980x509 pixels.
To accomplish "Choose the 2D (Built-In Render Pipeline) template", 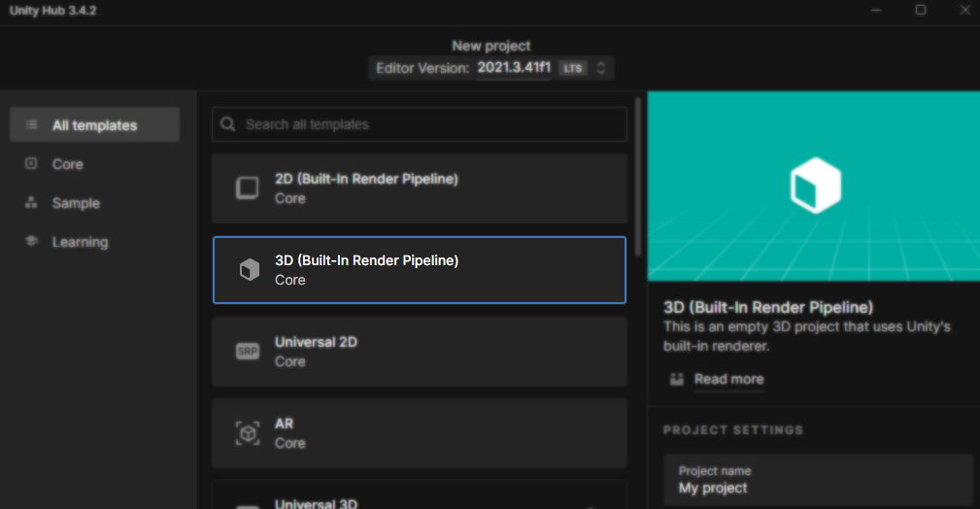I will click(420, 188).
